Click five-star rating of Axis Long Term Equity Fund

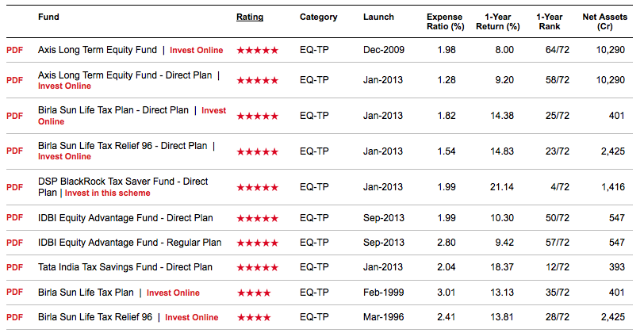257,50
